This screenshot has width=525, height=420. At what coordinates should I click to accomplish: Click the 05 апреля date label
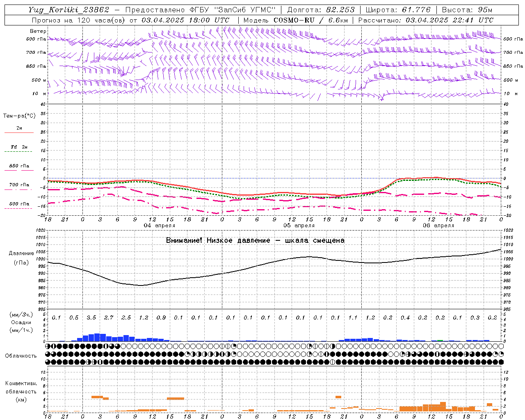(x=299, y=226)
